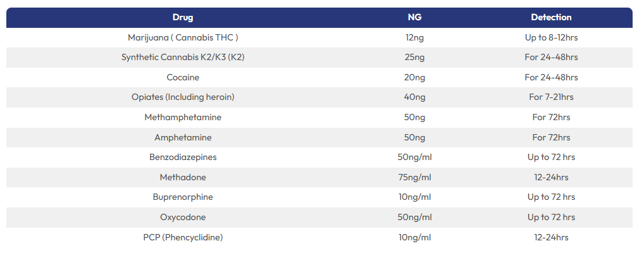Click the Methamphetamine row name
The height and width of the screenshot is (253, 644).
point(183,118)
